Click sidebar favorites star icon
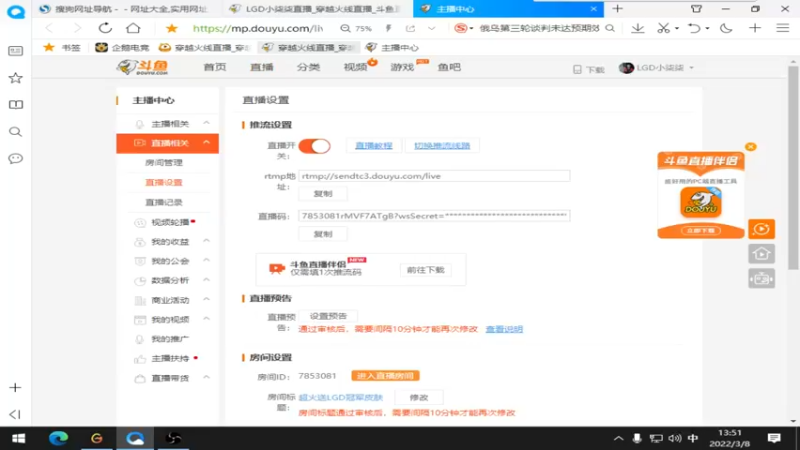 tap(16, 78)
